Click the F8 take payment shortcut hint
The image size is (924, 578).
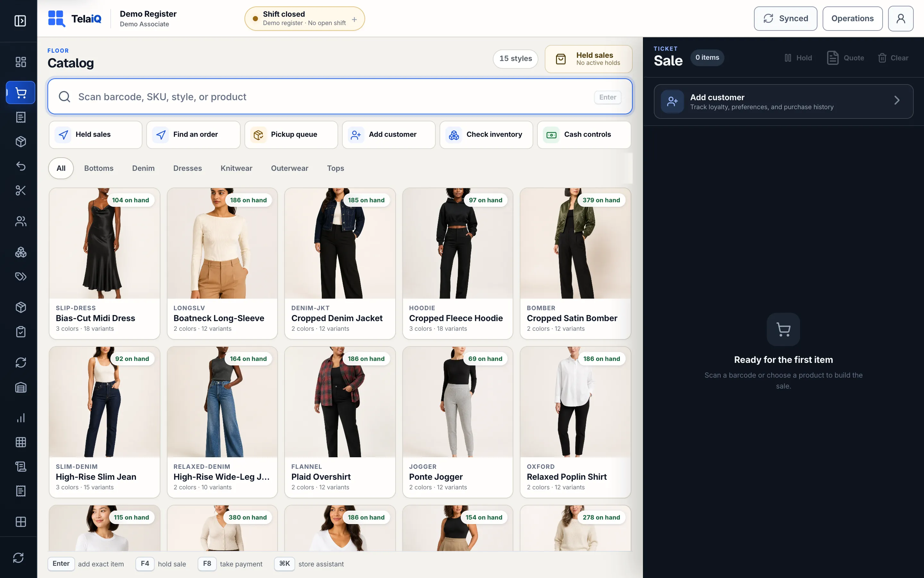(x=230, y=564)
